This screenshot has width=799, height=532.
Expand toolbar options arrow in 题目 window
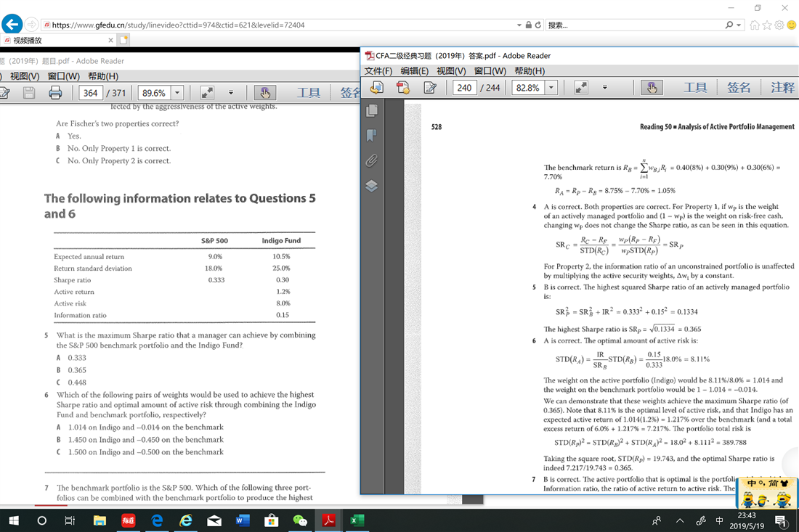(231, 93)
